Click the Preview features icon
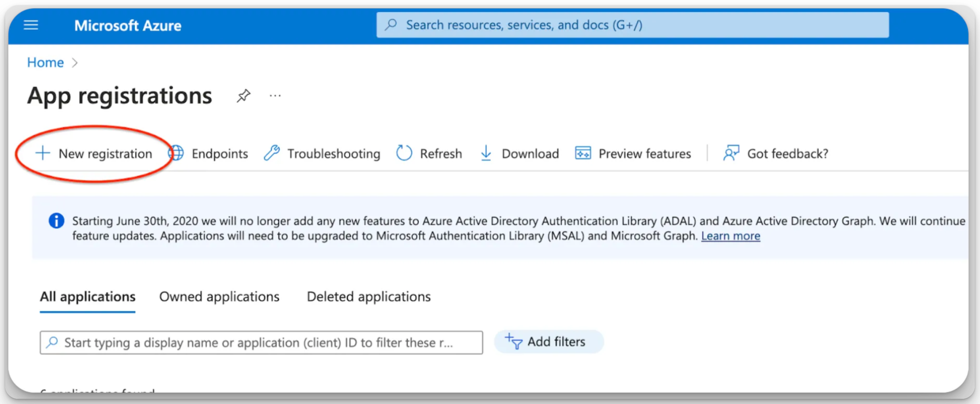This screenshot has width=980, height=404. tap(583, 153)
